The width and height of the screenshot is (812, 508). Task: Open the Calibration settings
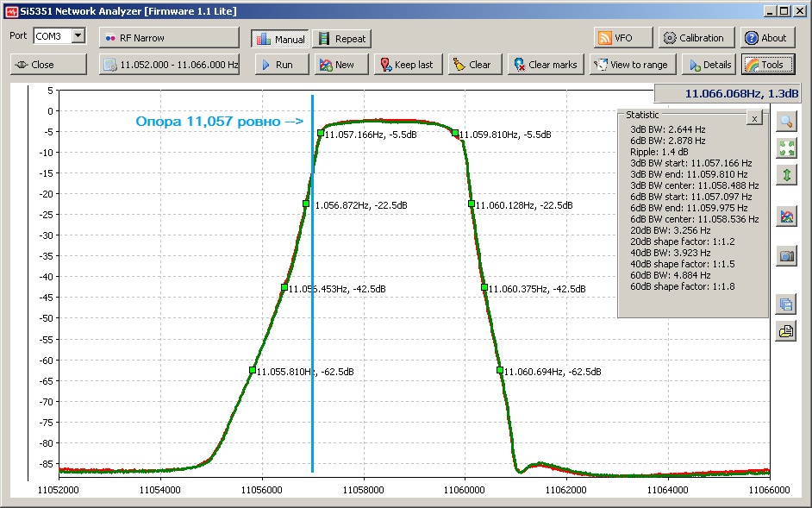pos(696,38)
